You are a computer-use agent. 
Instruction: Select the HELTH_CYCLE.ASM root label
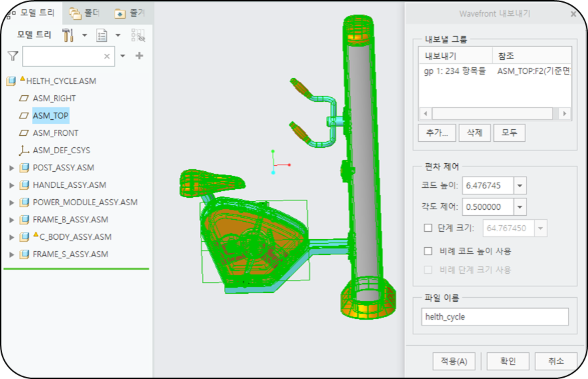(61, 81)
